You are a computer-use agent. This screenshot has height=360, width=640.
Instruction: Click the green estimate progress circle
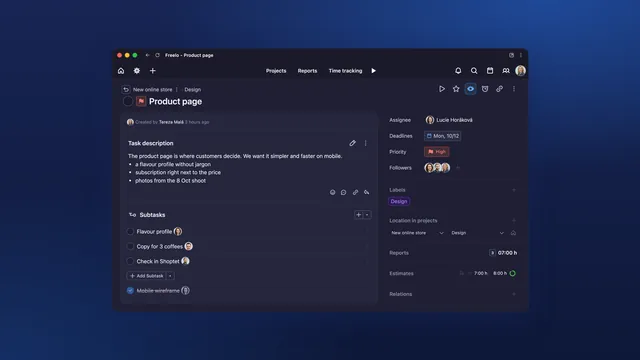point(513,273)
